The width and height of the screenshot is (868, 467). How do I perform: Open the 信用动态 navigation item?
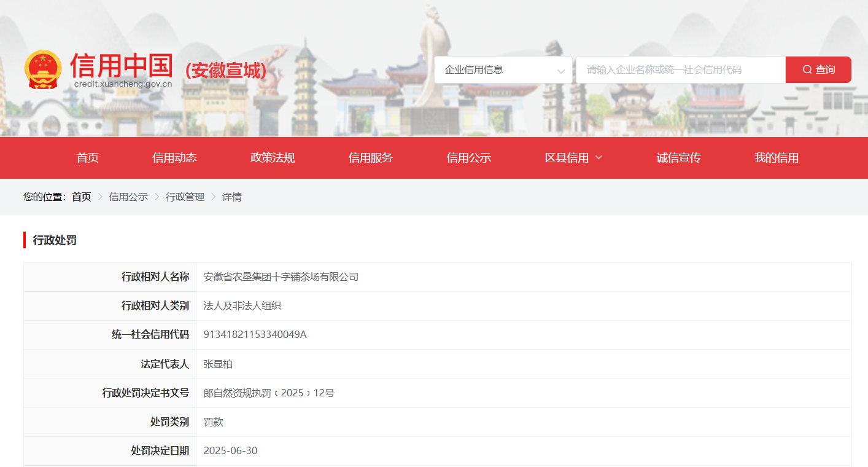175,158
